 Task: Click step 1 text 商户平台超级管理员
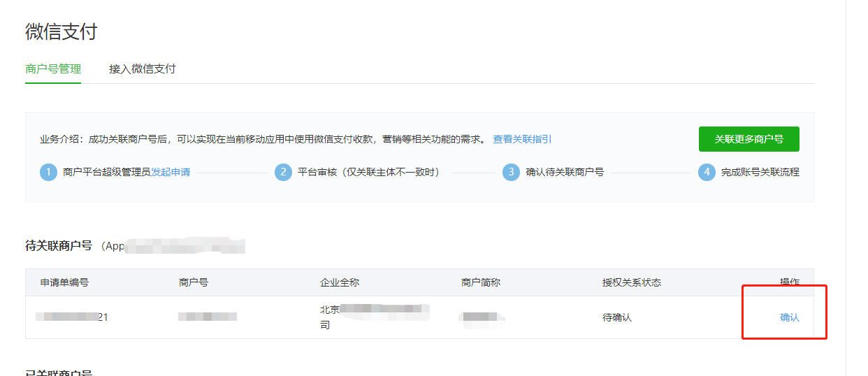click(x=107, y=172)
